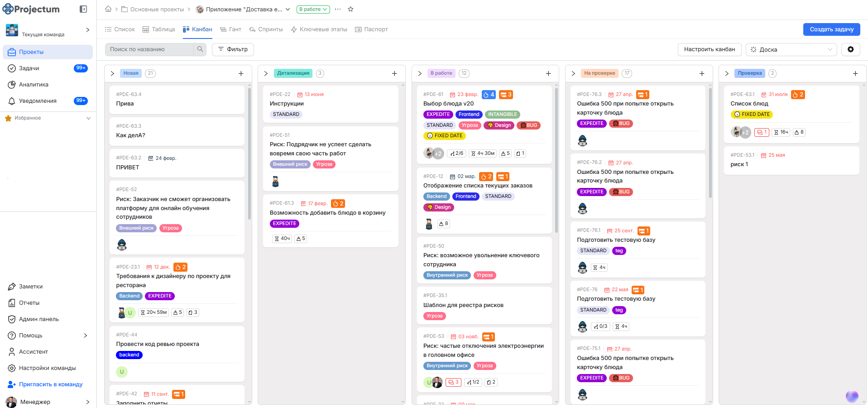
Task: Click the home icon in the breadcrumb
Action: 108,9
